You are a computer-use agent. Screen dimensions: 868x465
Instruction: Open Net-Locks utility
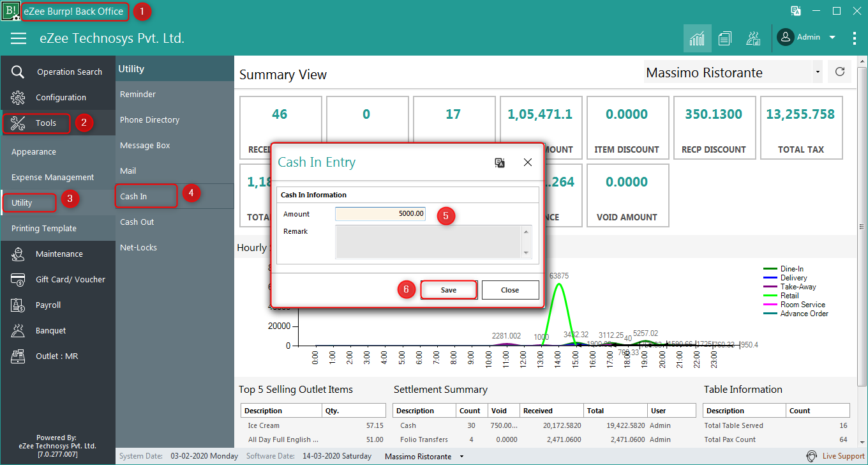[x=138, y=247]
